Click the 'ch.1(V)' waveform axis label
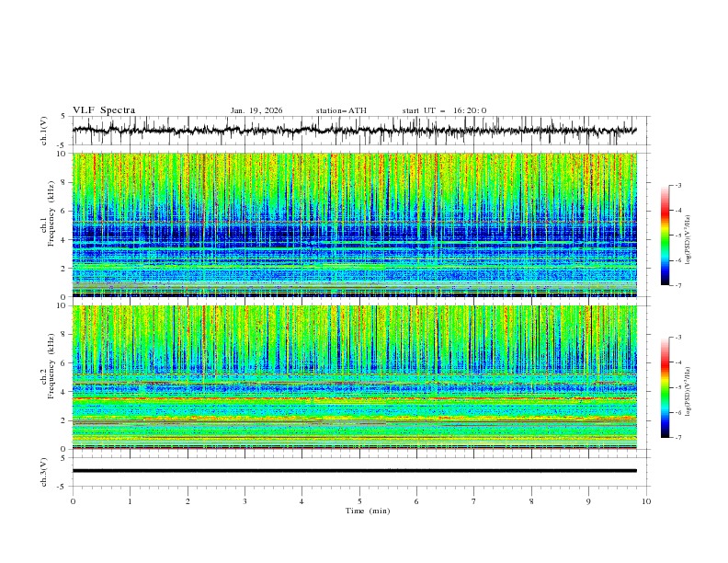Image resolution: width=728 pixels, height=563 pixels. 44,131
